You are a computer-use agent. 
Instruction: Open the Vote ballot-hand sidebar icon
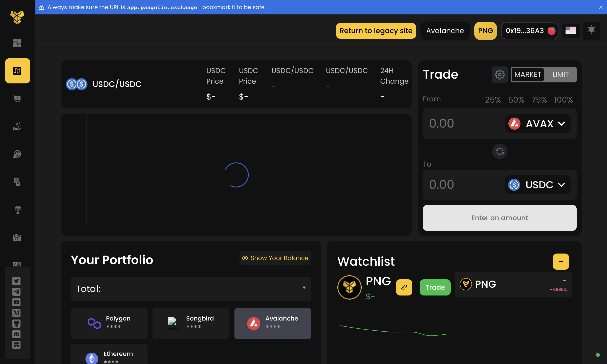tap(17, 182)
